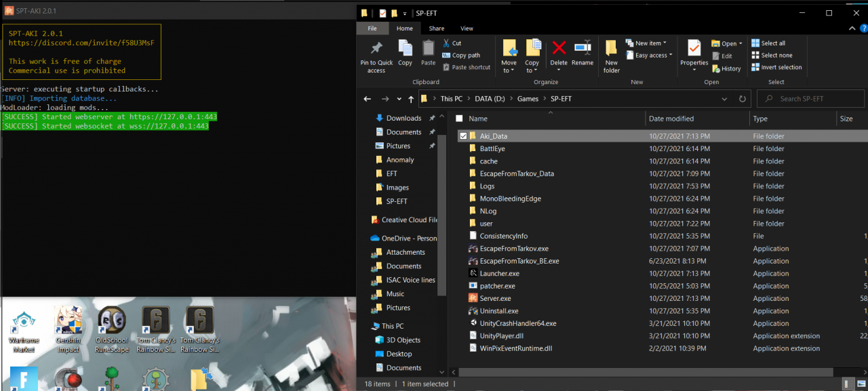Click the Search SP-EFT field
Screen dimensions: 868x391
click(x=810, y=99)
